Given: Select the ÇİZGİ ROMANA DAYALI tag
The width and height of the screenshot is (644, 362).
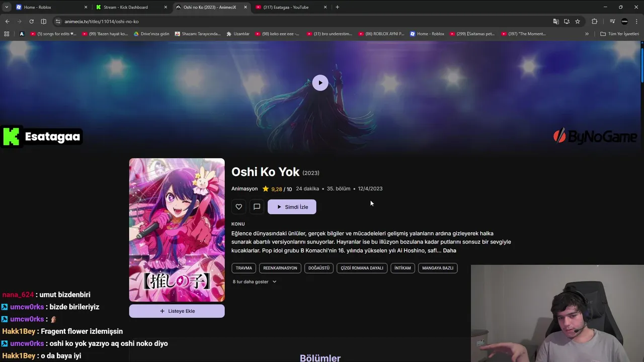Looking at the screenshot, I should click(362, 268).
